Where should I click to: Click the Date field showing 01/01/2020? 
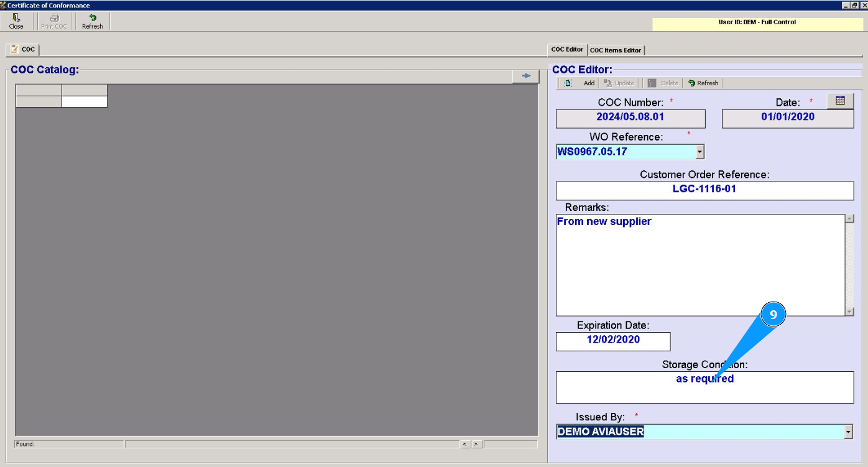(x=788, y=119)
